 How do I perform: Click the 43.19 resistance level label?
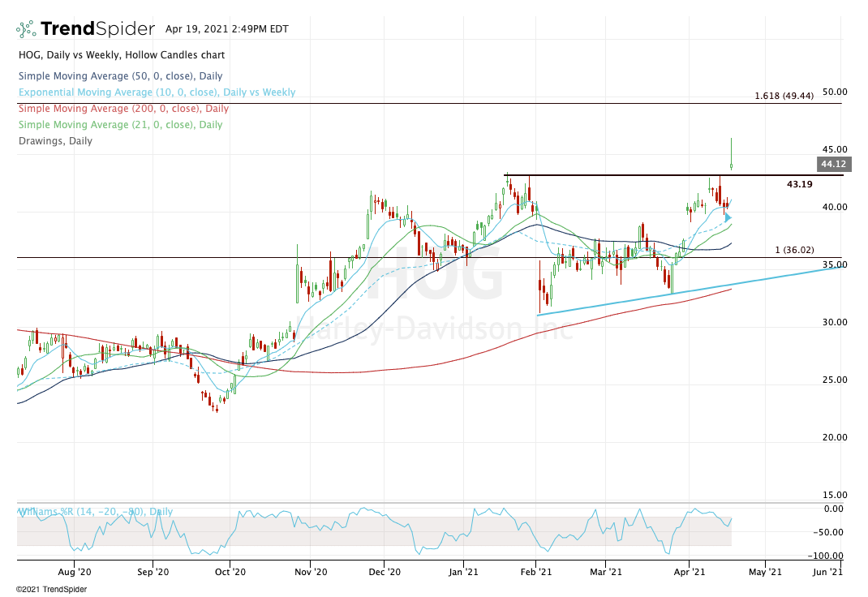pyautogui.click(x=801, y=185)
